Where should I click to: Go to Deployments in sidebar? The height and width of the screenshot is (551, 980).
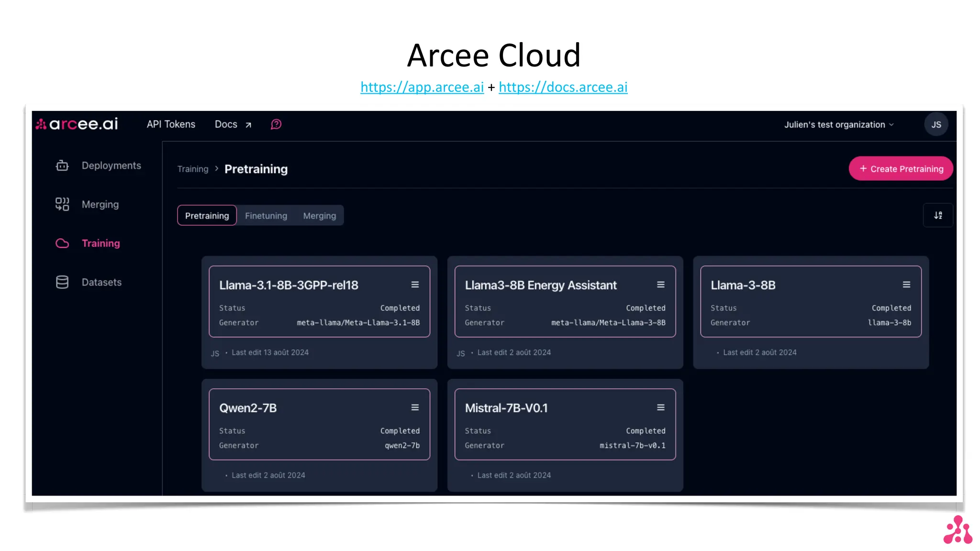click(x=111, y=165)
